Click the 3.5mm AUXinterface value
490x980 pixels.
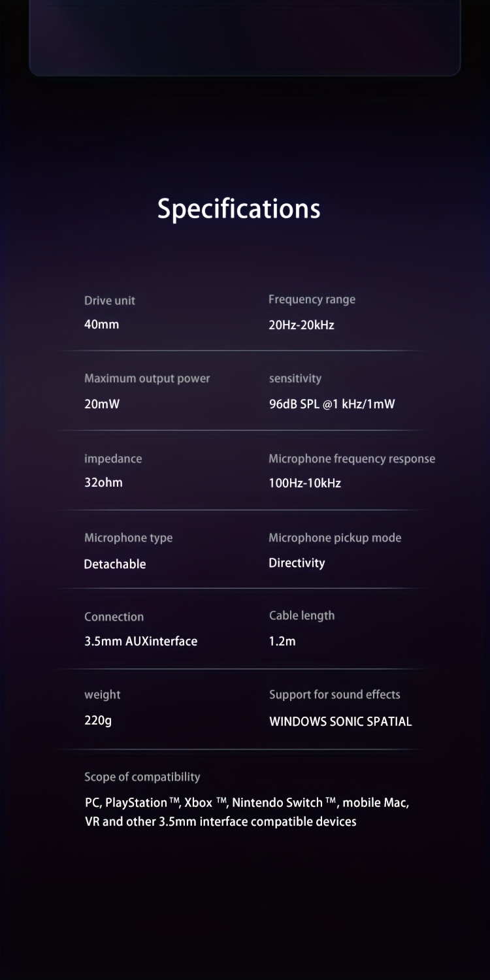click(140, 641)
